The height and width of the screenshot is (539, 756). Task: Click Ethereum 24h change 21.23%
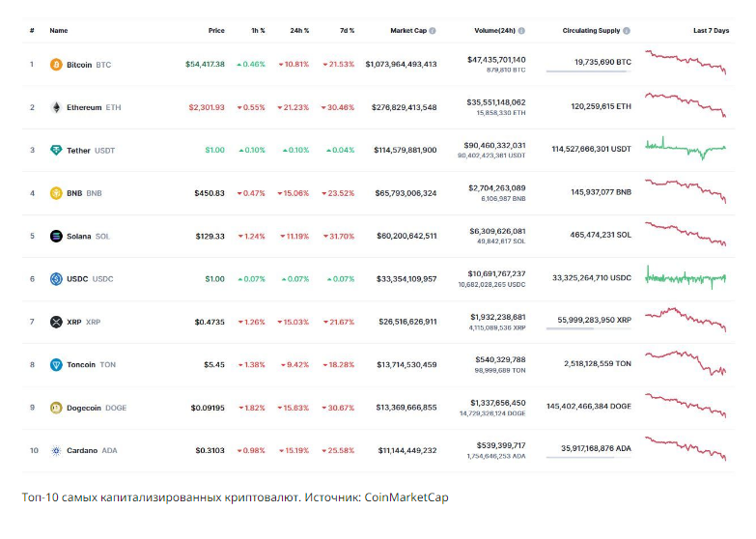[x=294, y=107]
